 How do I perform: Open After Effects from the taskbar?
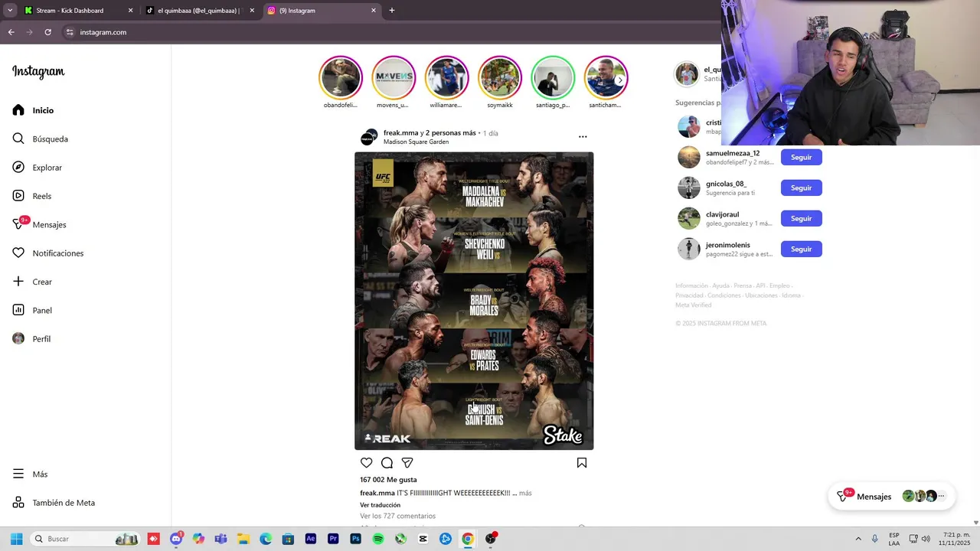click(x=311, y=539)
